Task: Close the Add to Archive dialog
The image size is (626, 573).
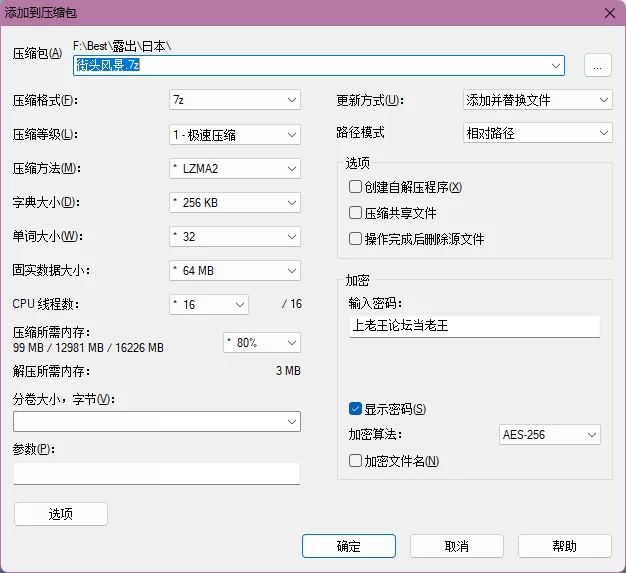Action: pos(610,13)
